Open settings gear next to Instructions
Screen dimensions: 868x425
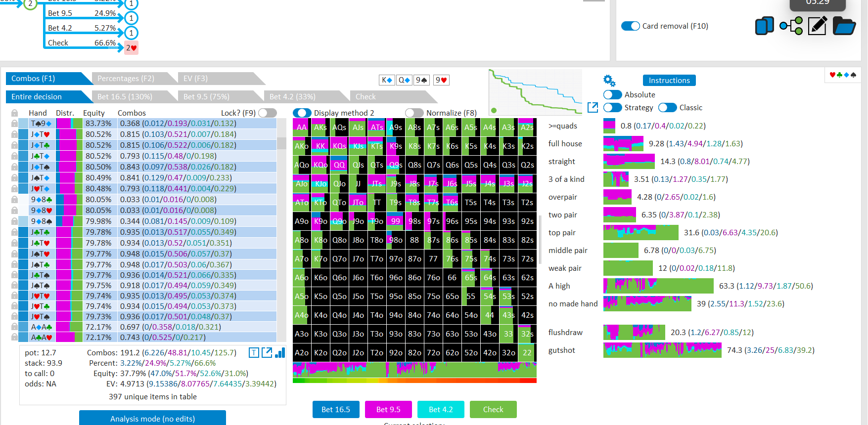point(609,81)
